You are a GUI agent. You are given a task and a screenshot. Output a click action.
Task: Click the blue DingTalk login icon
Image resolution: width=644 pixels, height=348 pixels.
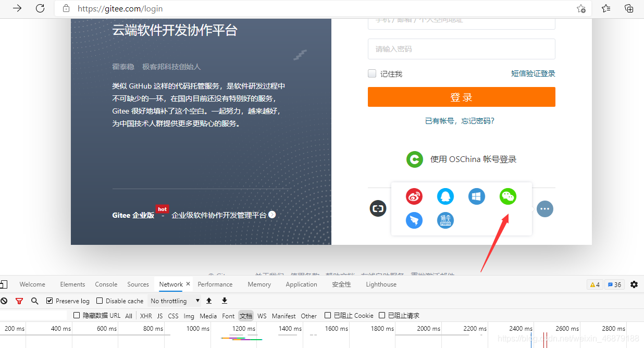414,220
